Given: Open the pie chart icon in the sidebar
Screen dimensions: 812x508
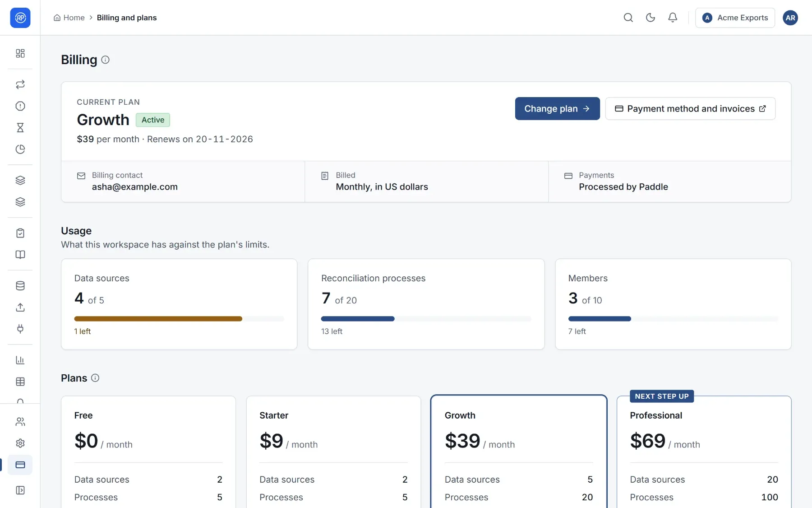Looking at the screenshot, I should (x=20, y=149).
